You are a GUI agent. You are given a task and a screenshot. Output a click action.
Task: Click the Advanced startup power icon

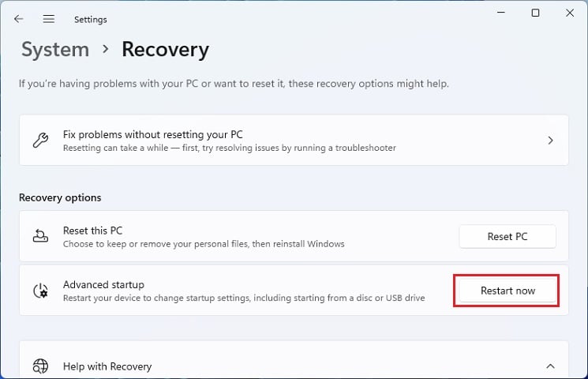tap(40, 291)
